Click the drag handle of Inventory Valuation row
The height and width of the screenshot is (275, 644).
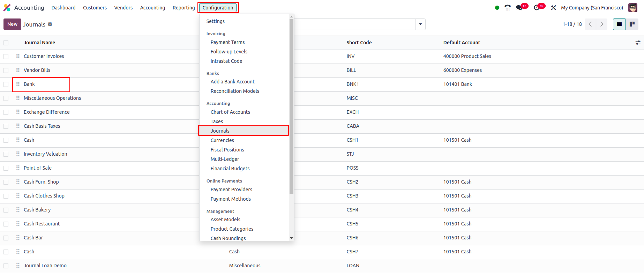(18, 154)
